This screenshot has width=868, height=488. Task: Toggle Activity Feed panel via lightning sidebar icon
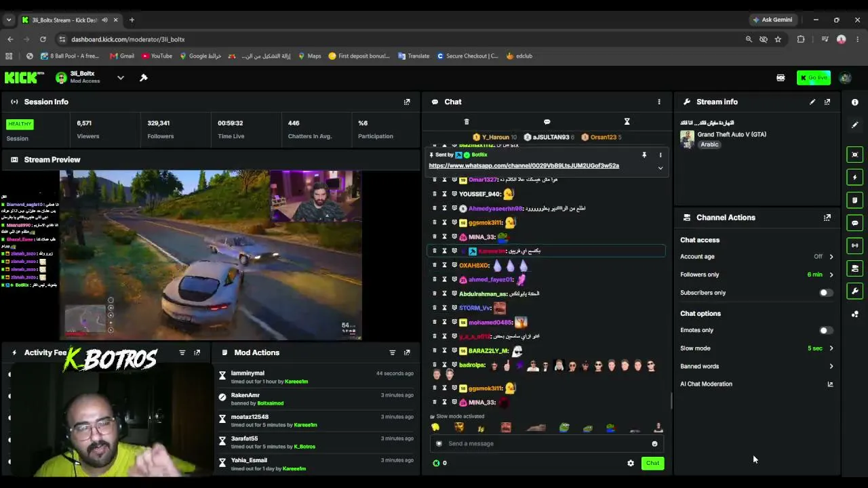855,178
